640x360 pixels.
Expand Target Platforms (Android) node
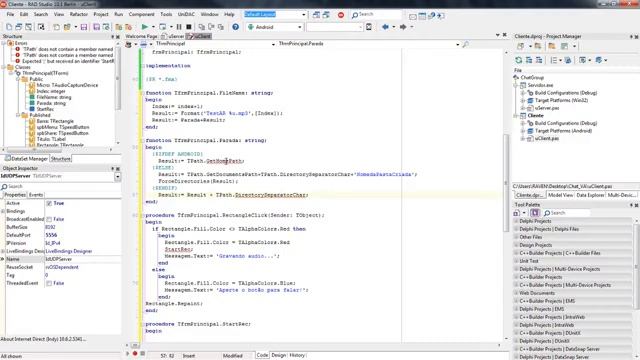(x=523, y=131)
